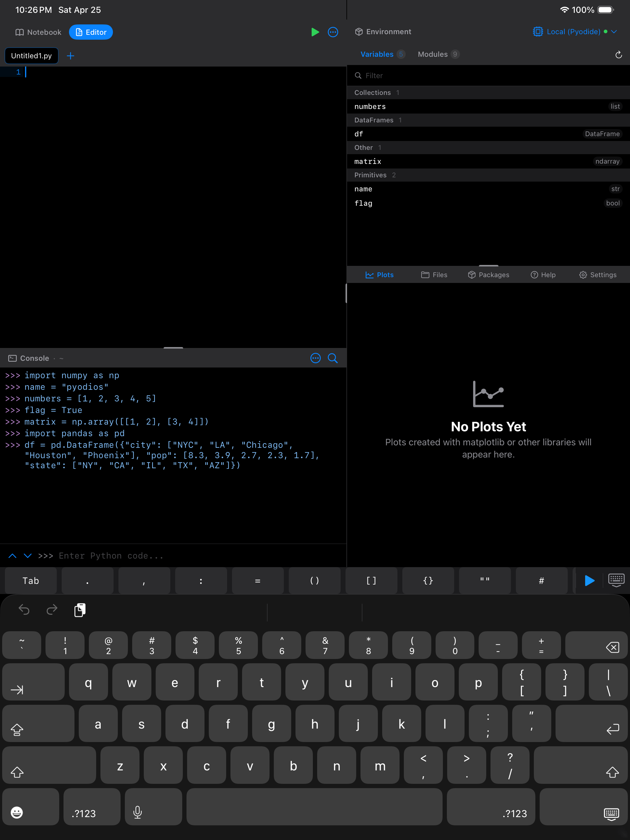Open the Packages tab

pyautogui.click(x=488, y=275)
